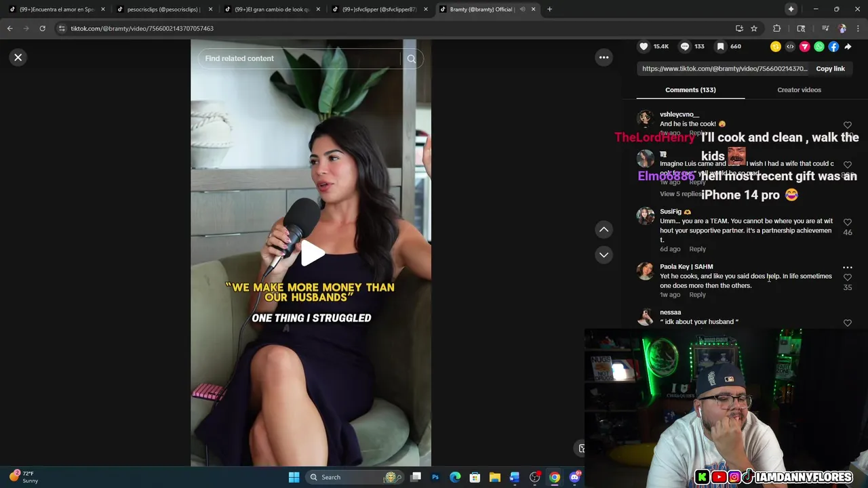The width and height of the screenshot is (868, 488).
Task: Reply to SusiFig's comment
Action: (697, 249)
